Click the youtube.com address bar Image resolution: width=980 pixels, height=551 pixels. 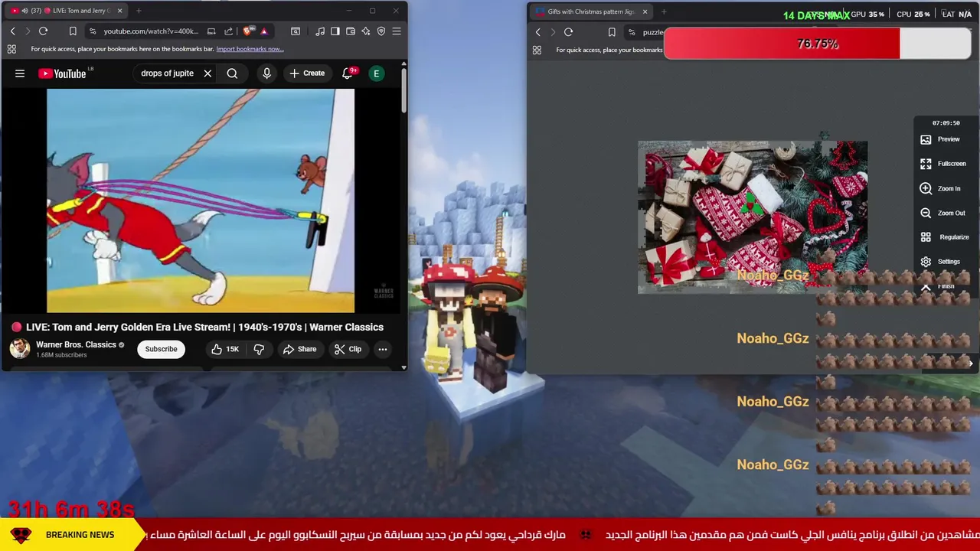pyautogui.click(x=151, y=31)
